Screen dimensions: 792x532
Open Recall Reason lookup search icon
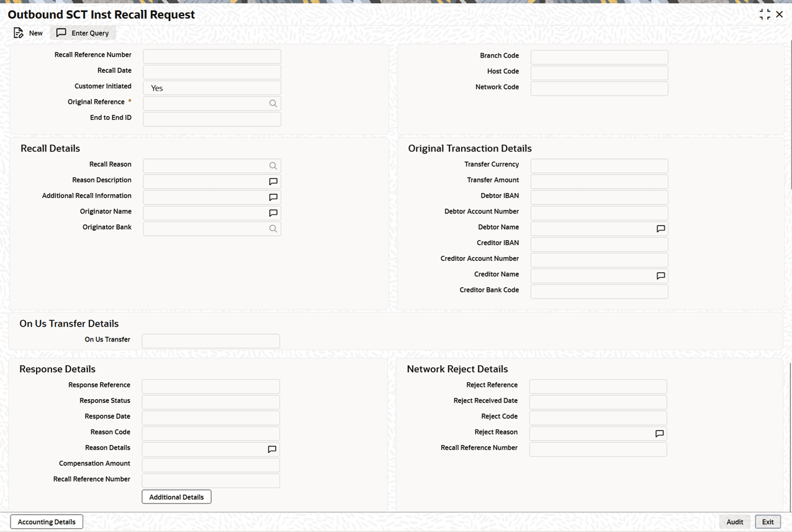[x=273, y=166]
